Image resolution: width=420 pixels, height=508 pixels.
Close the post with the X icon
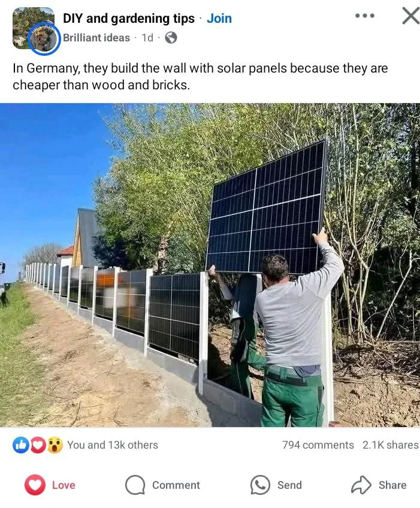click(x=411, y=16)
